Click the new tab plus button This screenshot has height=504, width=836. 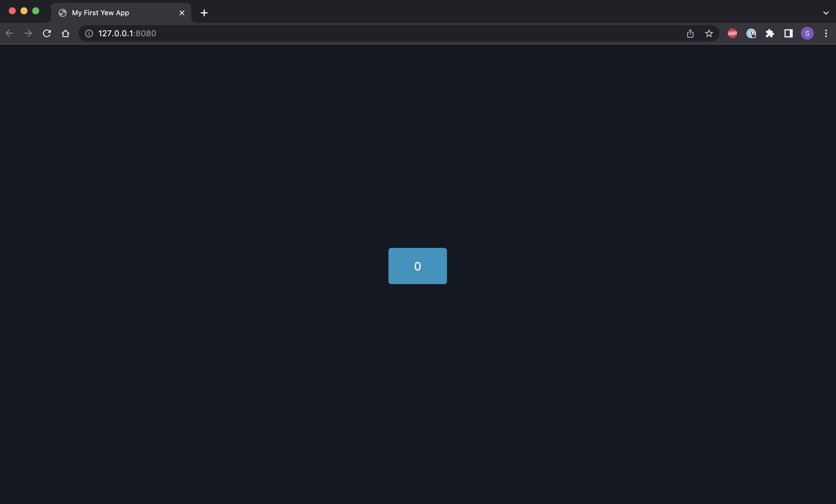click(x=203, y=13)
